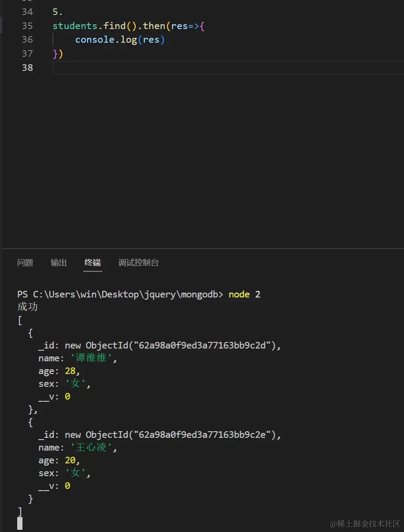Click the 成功 text in the terminal
Screen dimensions: 404x532
click(x=27, y=307)
